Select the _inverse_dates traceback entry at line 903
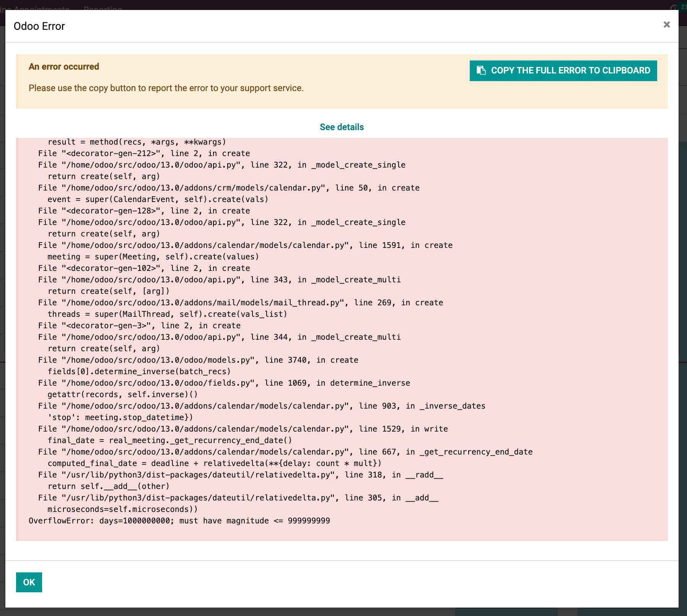Image resolution: width=687 pixels, height=616 pixels. (261, 406)
